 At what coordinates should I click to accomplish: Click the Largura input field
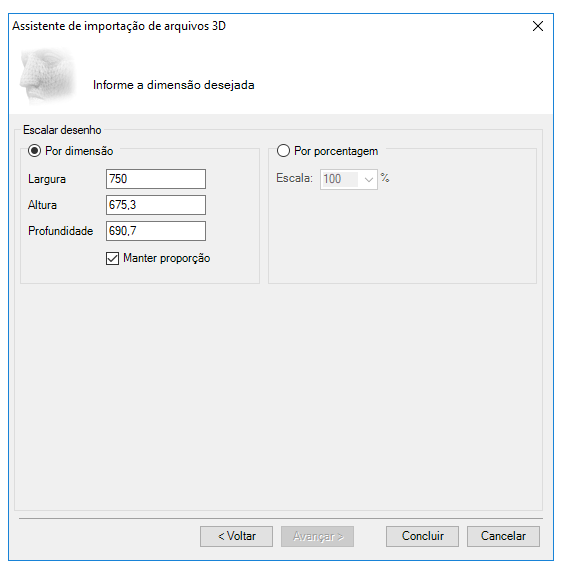[156, 179]
